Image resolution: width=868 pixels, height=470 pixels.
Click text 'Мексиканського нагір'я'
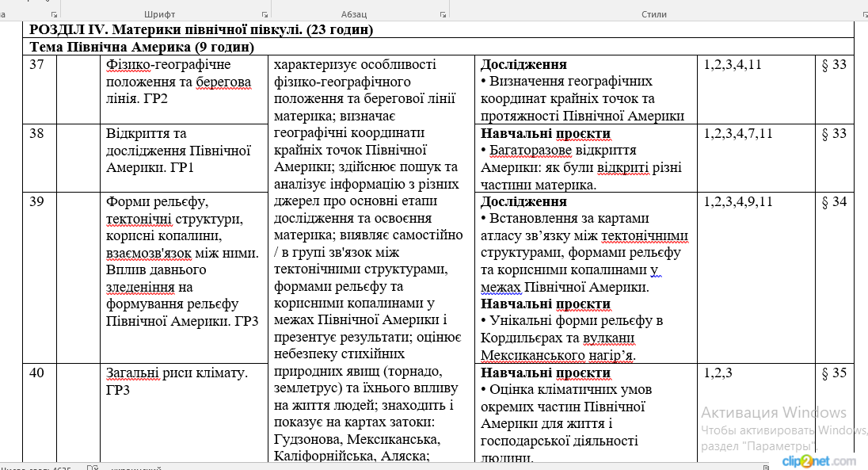pyautogui.click(x=558, y=355)
